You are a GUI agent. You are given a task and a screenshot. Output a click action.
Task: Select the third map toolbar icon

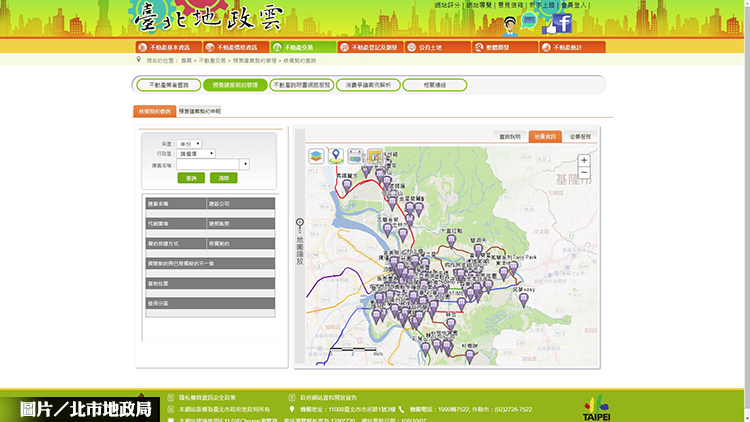click(x=355, y=156)
